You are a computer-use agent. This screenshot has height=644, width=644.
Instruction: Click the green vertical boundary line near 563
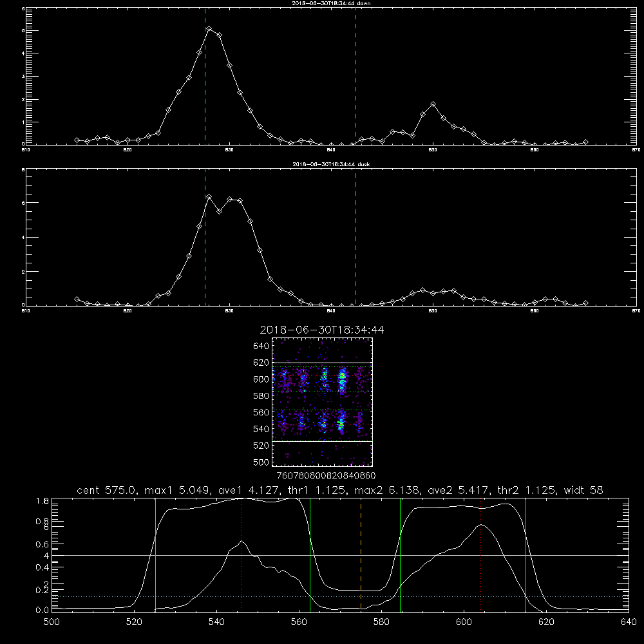point(310,554)
